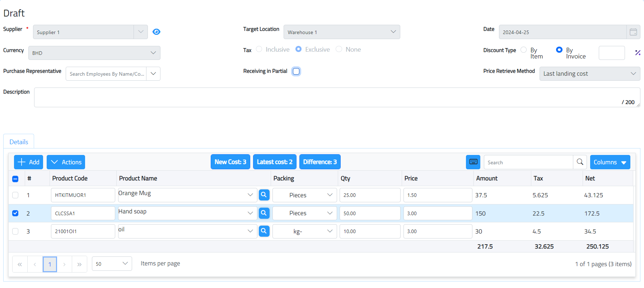Click product lookup icon for Orange Mug
Screen dimensions: 644x288
pos(264,195)
